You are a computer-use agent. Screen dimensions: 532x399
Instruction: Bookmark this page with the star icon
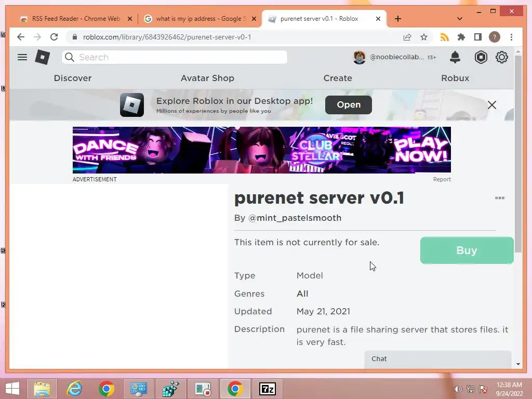[424, 37]
